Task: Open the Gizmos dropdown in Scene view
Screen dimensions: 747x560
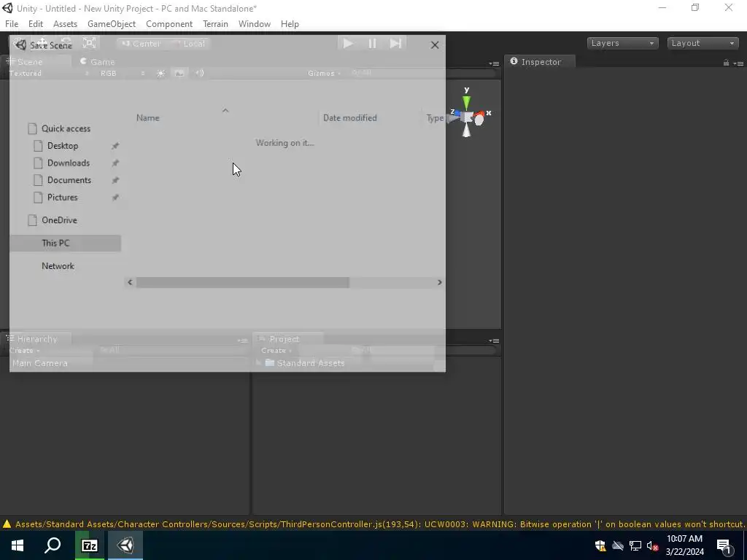Action: coord(325,74)
